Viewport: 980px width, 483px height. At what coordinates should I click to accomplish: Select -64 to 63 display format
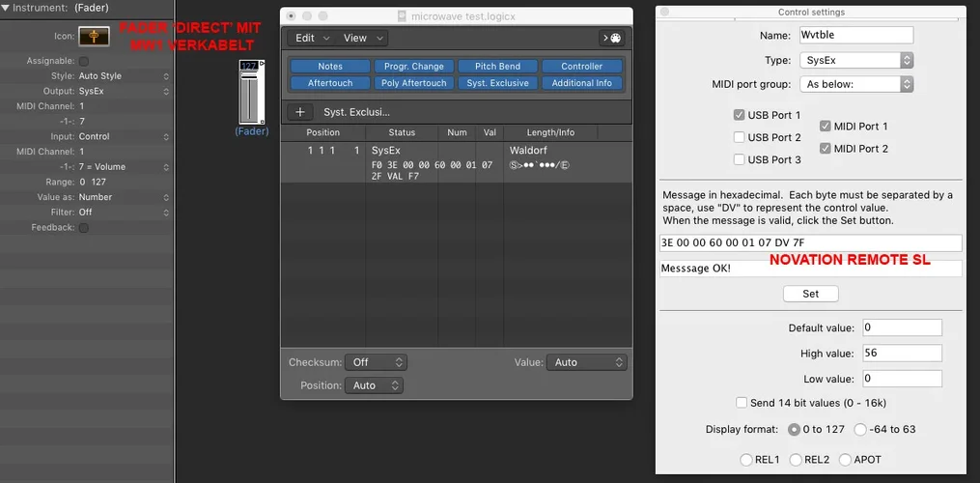(860, 430)
